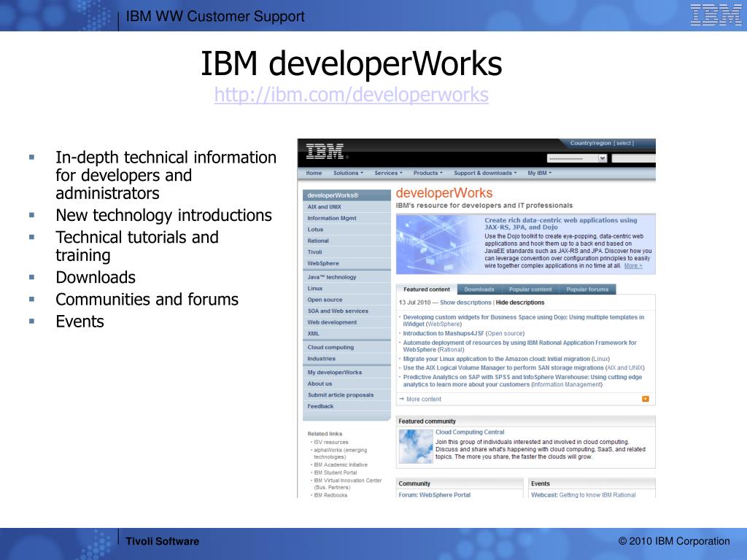Go to Home in the navigation bar
Image resolution: width=747 pixels, height=560 pixels.
pos(314,173)
